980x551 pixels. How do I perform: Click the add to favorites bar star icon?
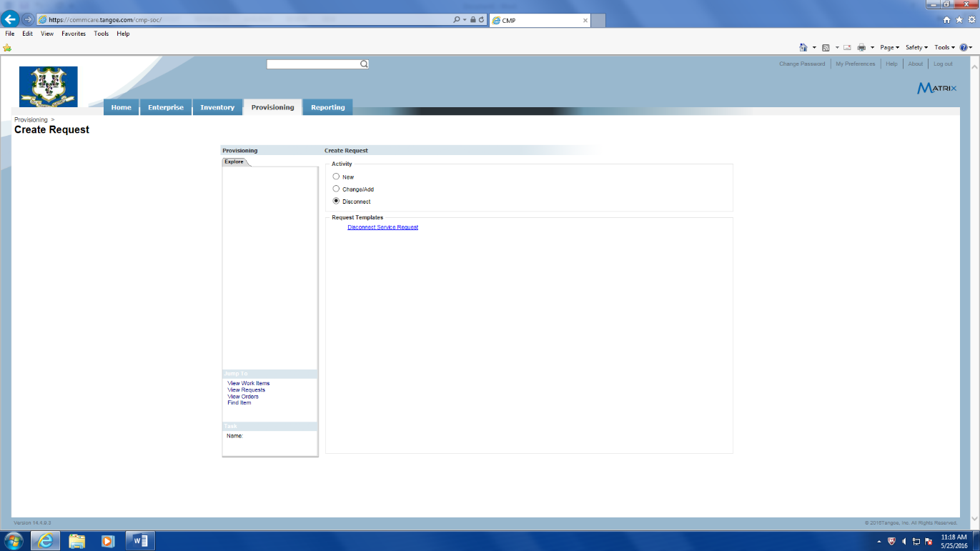point(7,48)
